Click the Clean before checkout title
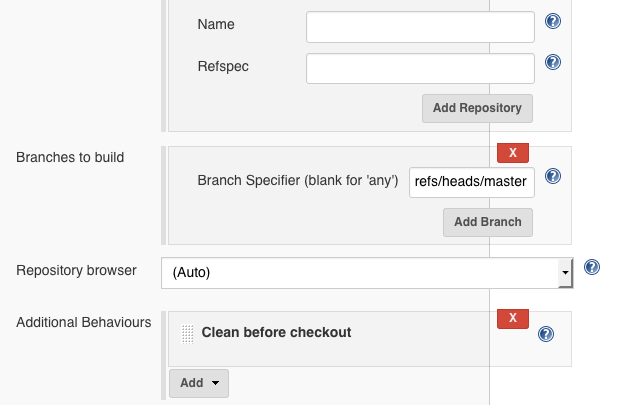The height and width of the screenshot is (405, 637). tap(276, 332)
